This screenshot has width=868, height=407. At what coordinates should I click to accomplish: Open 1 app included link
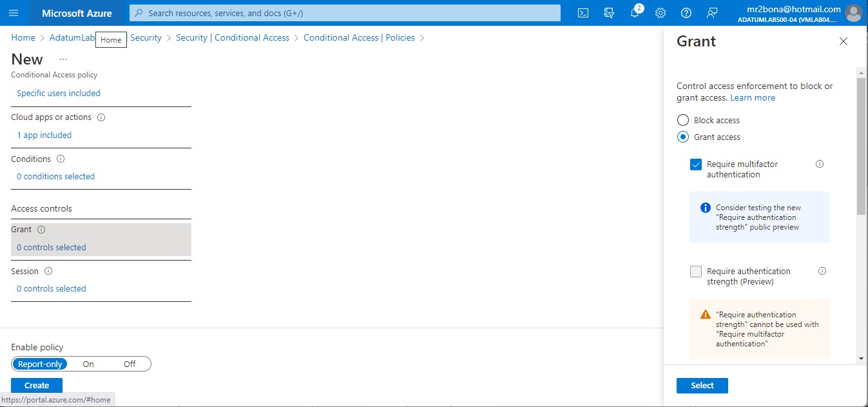[x=44, y=135]
